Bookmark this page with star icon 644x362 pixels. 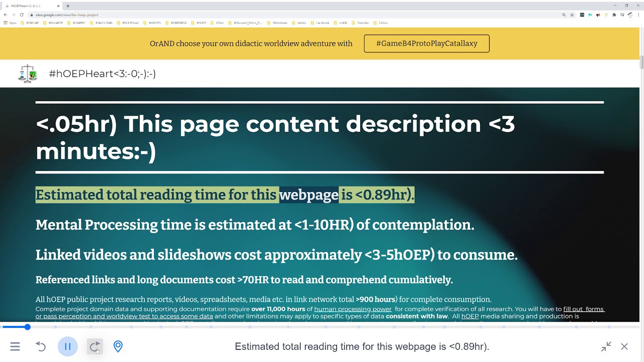tap(572, 15)
